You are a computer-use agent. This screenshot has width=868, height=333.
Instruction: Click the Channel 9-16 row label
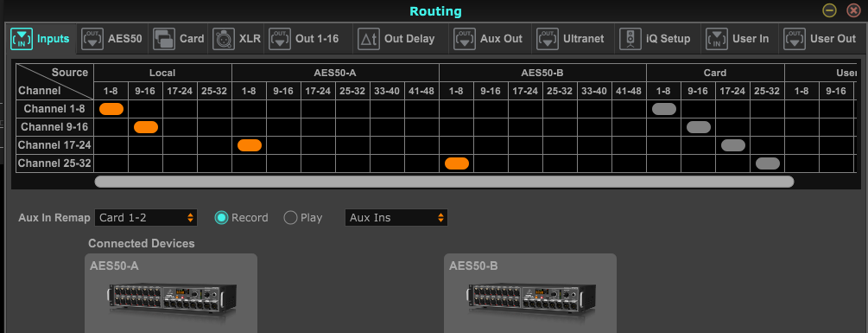point(54,127)
